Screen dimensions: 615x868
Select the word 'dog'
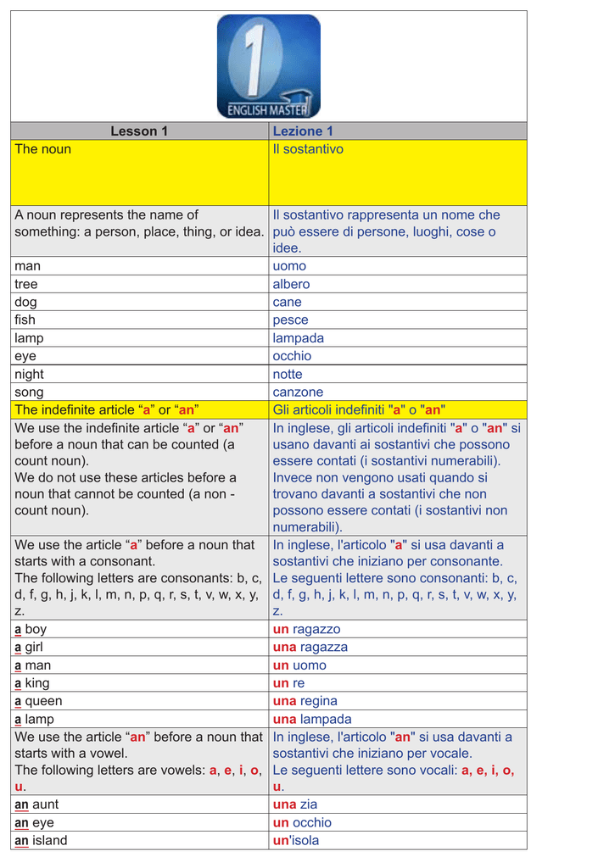25,303
